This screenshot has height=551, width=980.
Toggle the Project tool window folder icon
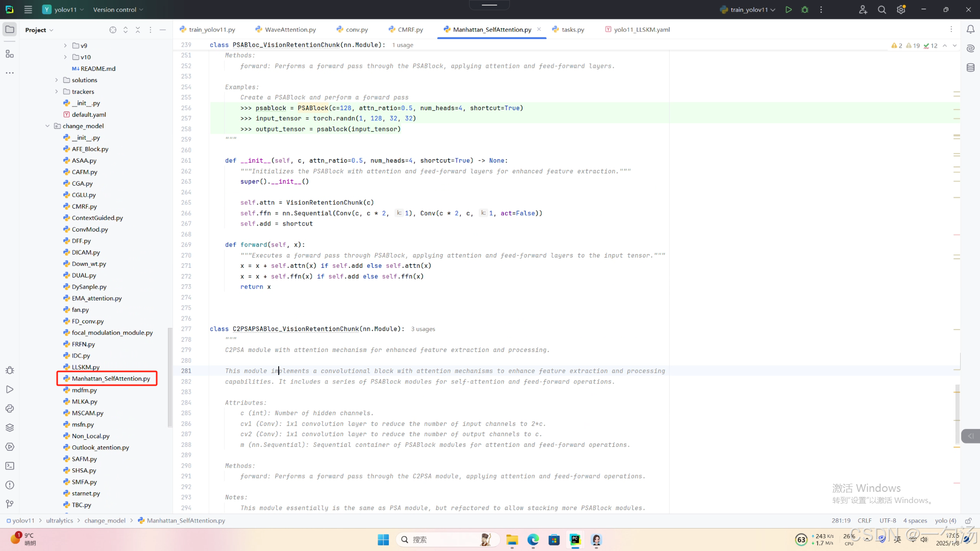pyautogui.click(x=10, y=30)
